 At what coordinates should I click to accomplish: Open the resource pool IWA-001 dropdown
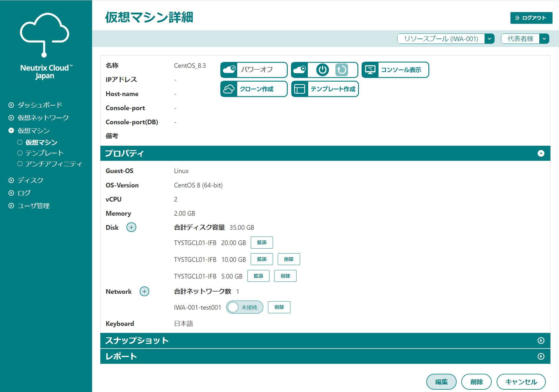pyautogui.click(x=446, y=38)
